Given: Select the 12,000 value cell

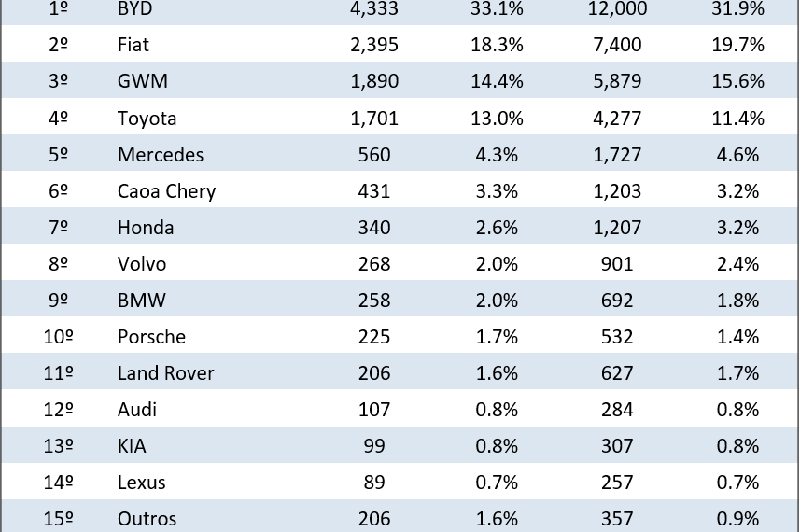Looking at the screenshot, I should point(617,8).
